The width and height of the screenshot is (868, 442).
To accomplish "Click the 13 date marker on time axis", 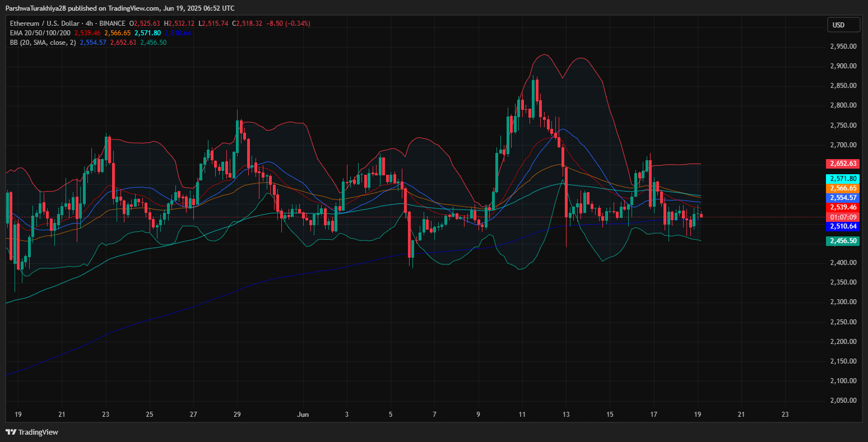I will point(566,415).
